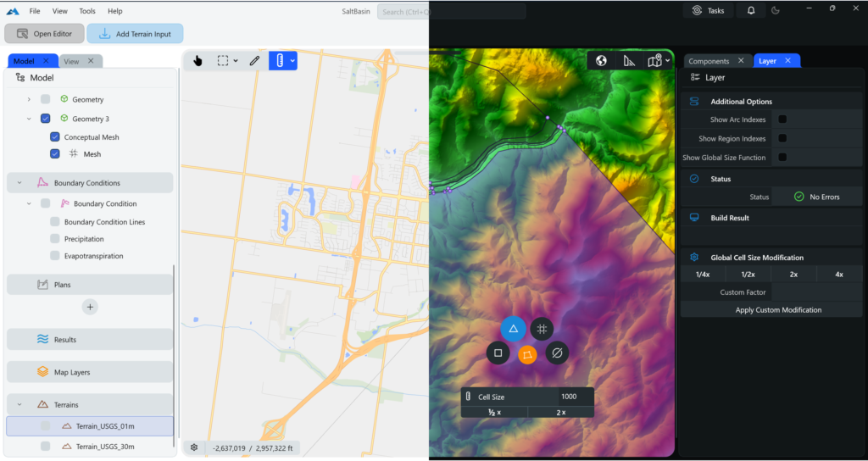The image size is (868, 461).
Task: Click the grid mesh radial button
Action: 542,329
